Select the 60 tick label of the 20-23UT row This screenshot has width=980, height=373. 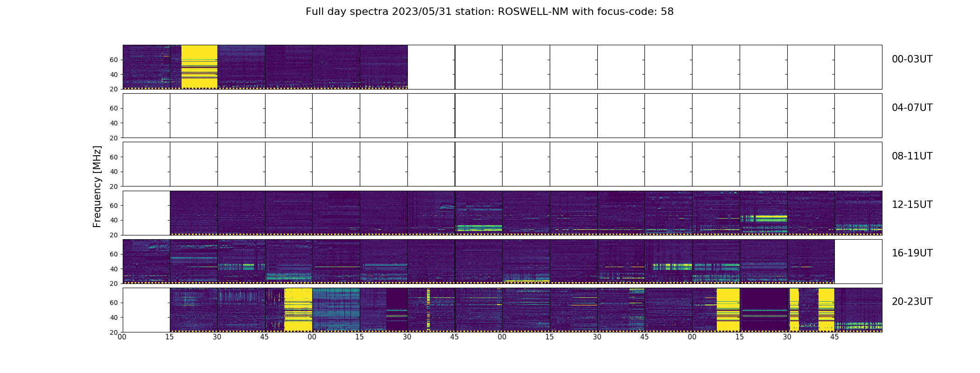coord(113,303)
